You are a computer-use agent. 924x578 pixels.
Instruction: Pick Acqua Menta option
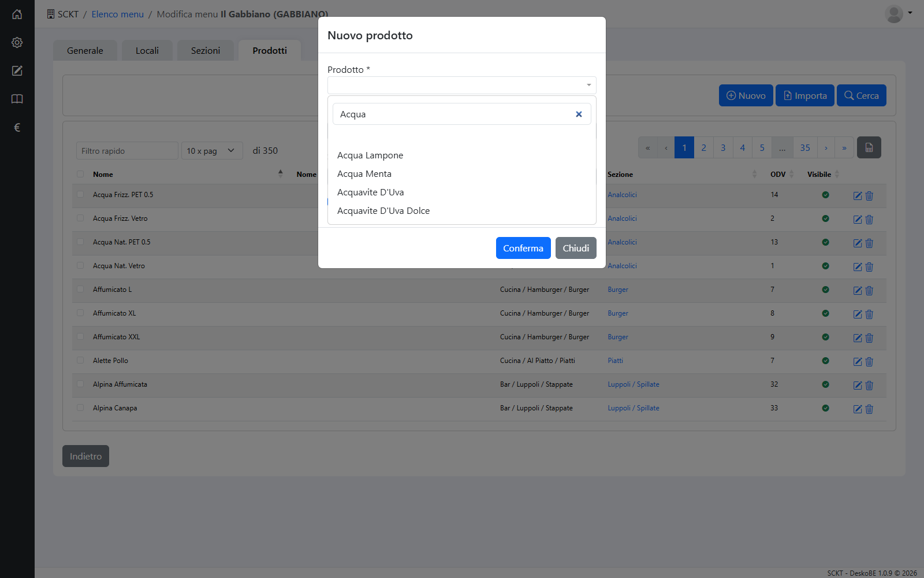point(462,174)
